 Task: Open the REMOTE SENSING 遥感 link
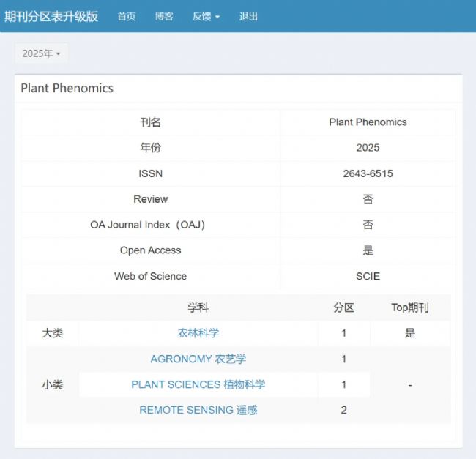click(x=198, y=410)
